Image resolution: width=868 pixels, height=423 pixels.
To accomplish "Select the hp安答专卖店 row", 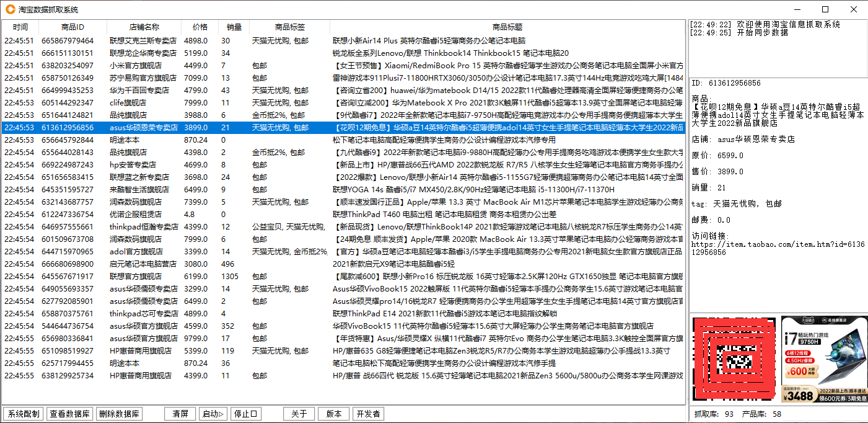I will [x=343, y=164].
